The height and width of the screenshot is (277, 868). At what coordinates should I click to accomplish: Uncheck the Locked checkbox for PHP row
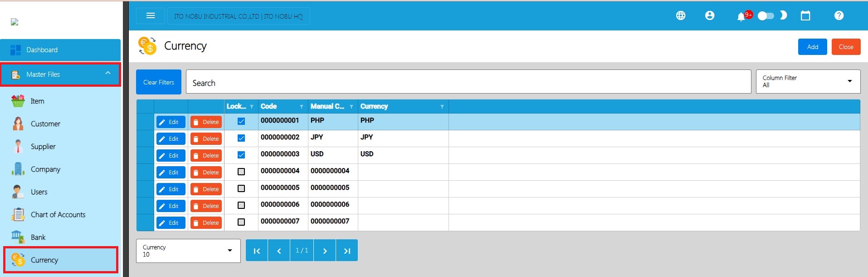(x=241, y=122)
